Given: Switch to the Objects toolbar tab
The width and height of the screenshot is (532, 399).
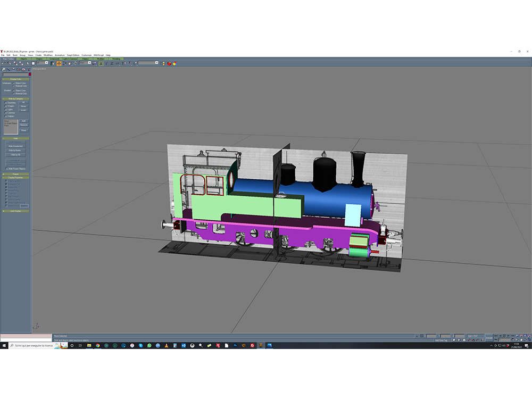Looking at the screenshot, I should tap(23, 59).
